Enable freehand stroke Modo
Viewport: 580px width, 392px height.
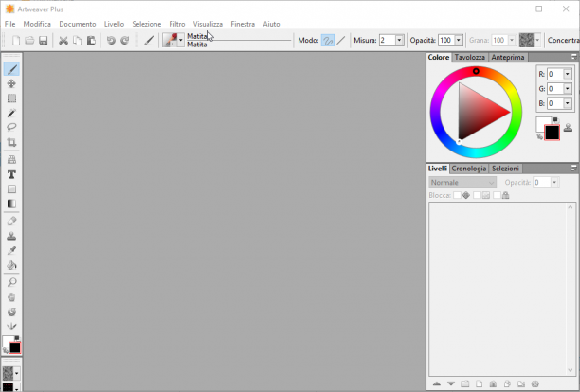pos(328,41)
